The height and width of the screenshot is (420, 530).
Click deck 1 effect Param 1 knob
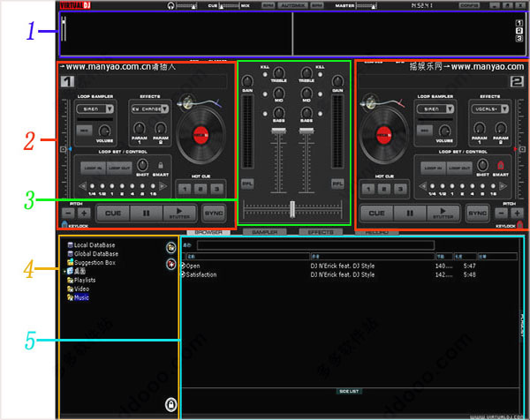click(140, 128)
